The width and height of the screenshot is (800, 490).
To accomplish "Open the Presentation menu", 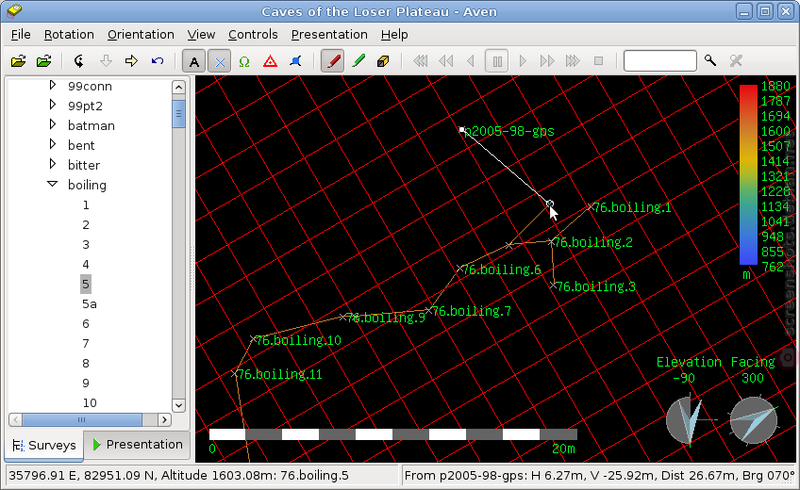I will (x=330, y=35).
